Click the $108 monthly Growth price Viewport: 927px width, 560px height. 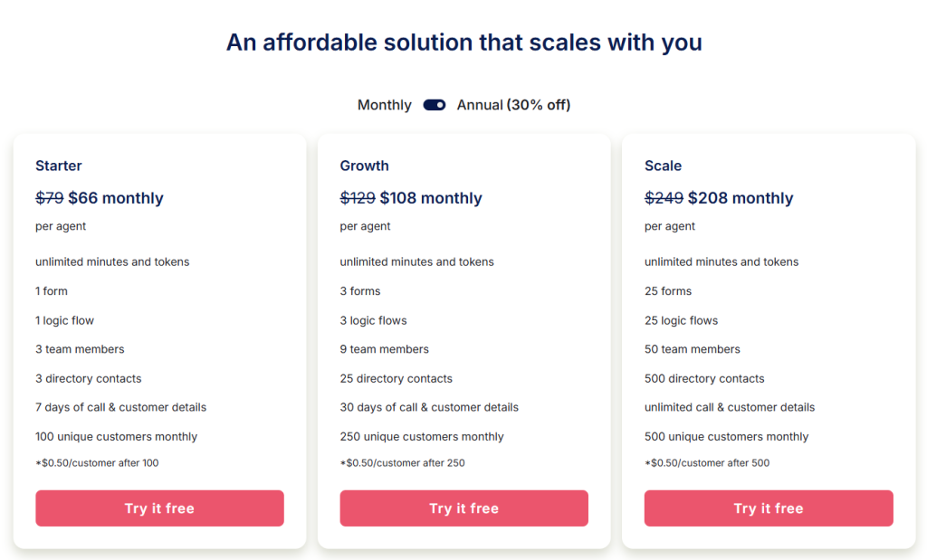pos(431,198)
